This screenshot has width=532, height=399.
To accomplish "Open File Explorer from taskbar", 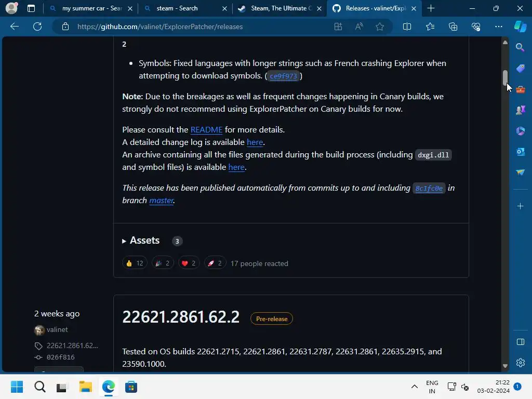I will point(86,387).
